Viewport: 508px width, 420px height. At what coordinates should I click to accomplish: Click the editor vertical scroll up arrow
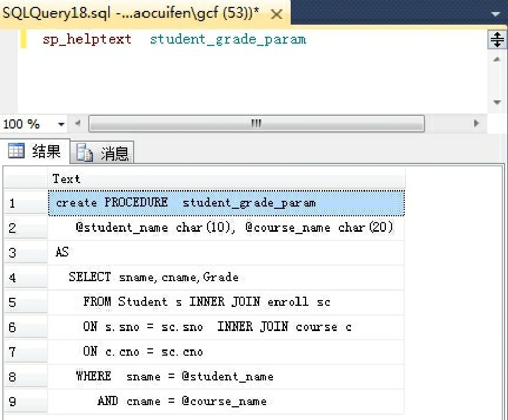point(497,59)
